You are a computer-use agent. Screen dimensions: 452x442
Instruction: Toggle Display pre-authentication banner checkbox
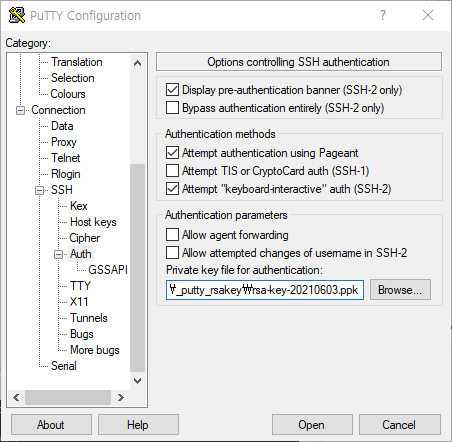click(x=172, y=90)
